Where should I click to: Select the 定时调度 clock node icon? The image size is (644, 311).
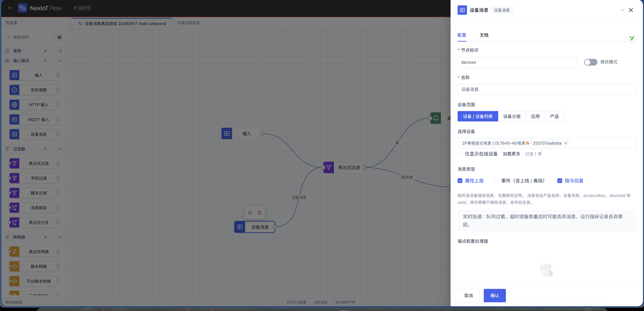pyautogui.click(x=14, y=90)
